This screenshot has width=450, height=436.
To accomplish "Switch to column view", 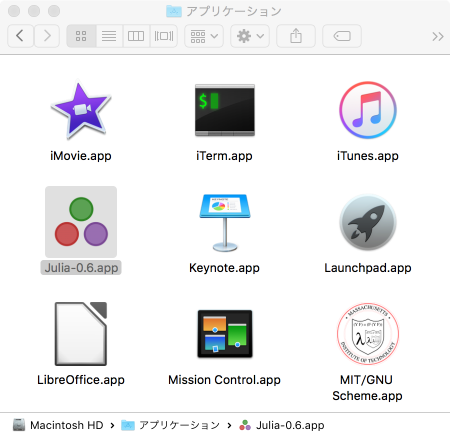I will [x=136, y=36].
